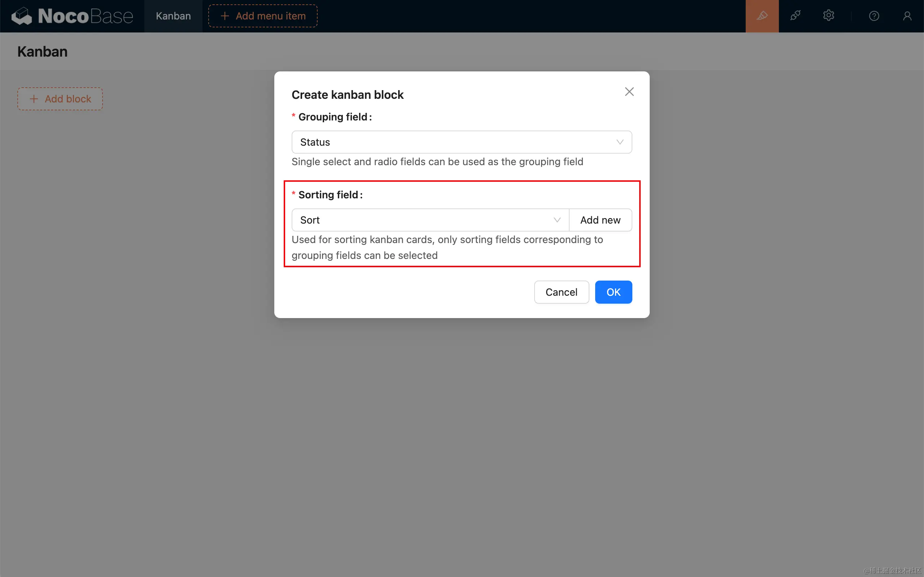
Task: Click the plus icon in Add block
Action: pos(34,99)
